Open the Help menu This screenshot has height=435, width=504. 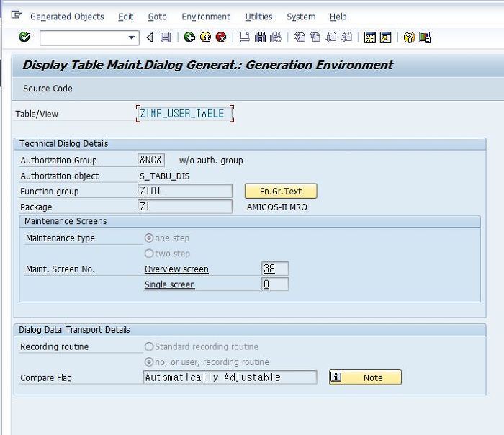coord(338,17)
